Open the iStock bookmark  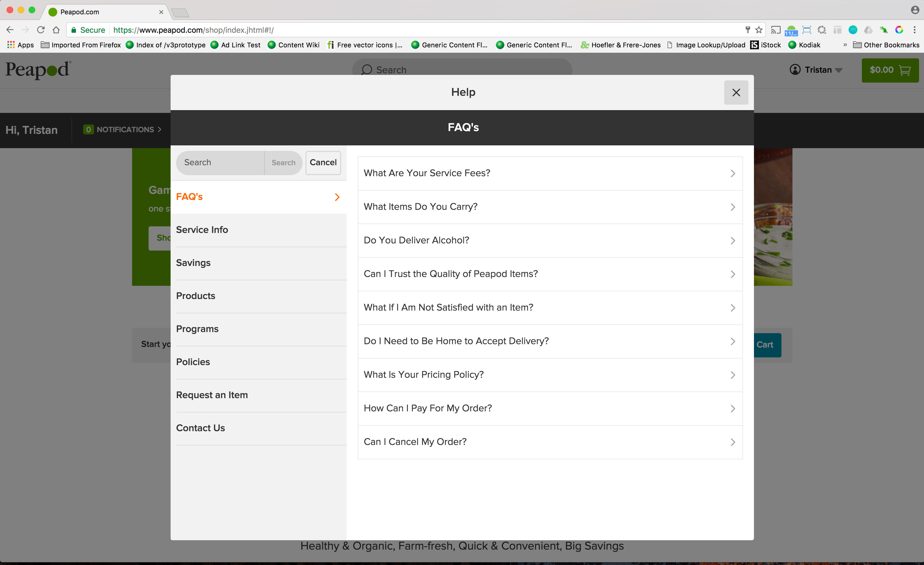click(766, 45)
